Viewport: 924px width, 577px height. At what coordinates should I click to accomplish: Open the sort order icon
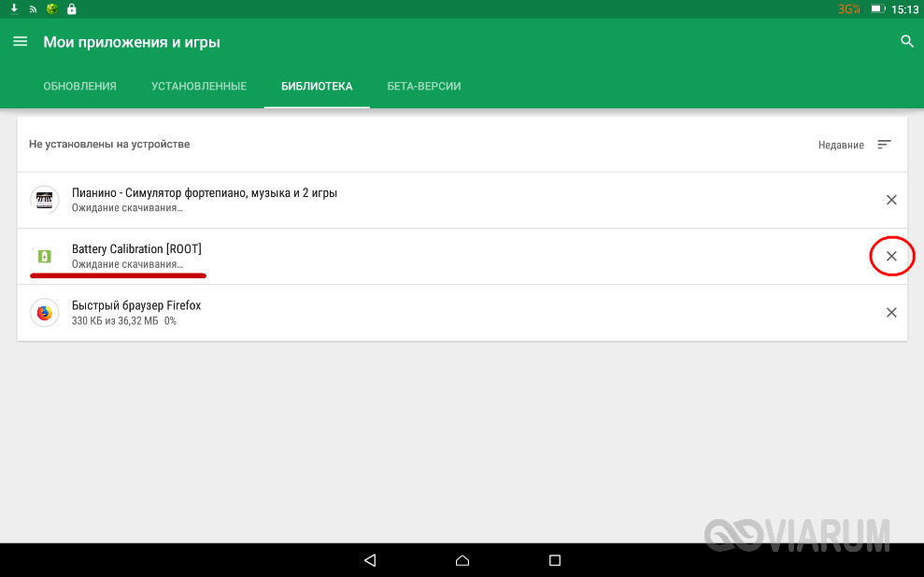884,144
